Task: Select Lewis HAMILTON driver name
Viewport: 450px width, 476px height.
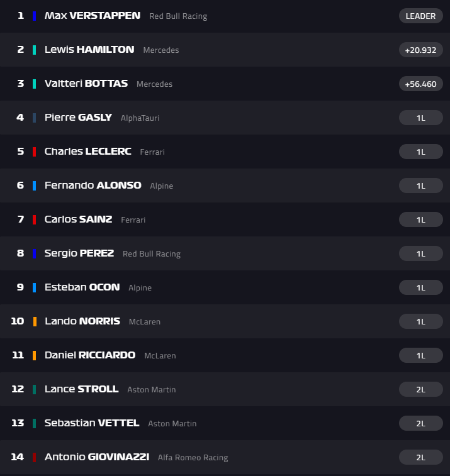Action: (89, 50)
